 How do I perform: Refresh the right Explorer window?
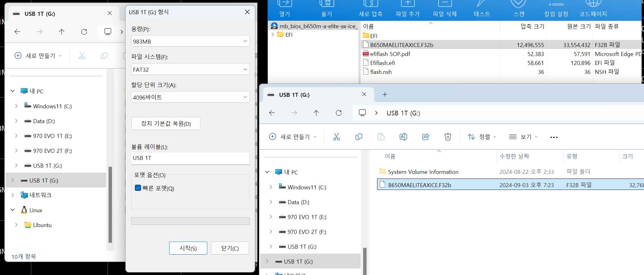pyautogui.click(x=339, y=113)
